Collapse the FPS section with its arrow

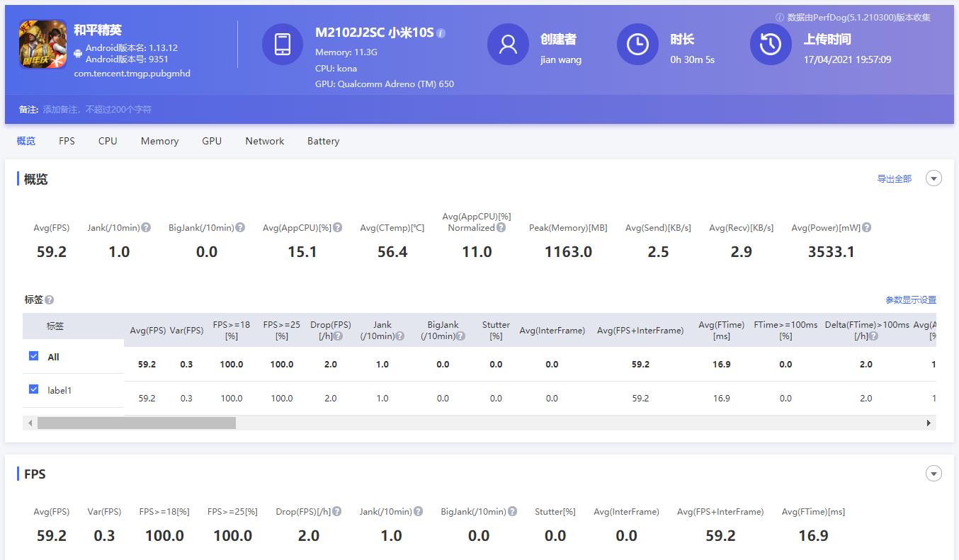[934, 473]
